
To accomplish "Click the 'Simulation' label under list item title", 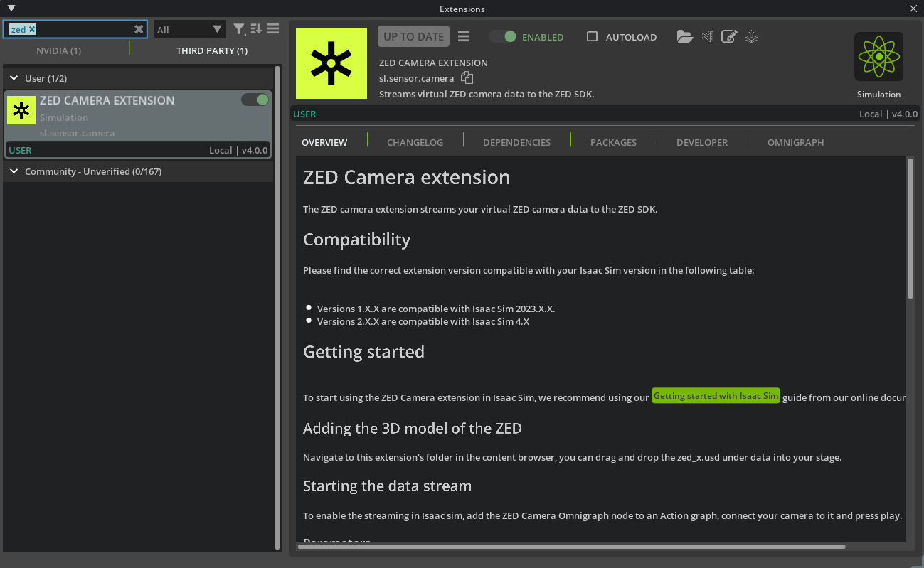I will [64, 117].
